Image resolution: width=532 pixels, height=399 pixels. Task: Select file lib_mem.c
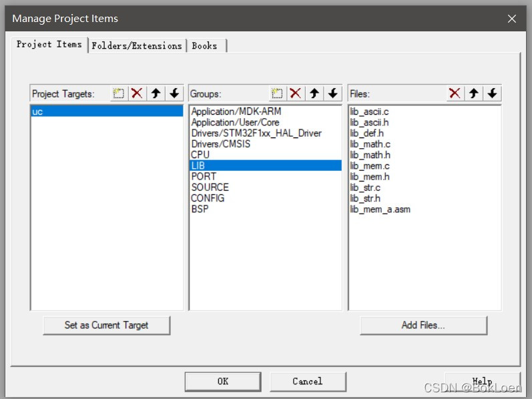pyautogui.click(x=425, y=166)
